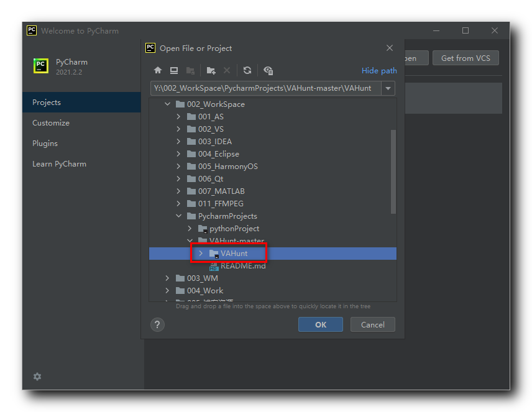Click the path input field
This screenshot has height=412, width=532.
tap(265, 88)
